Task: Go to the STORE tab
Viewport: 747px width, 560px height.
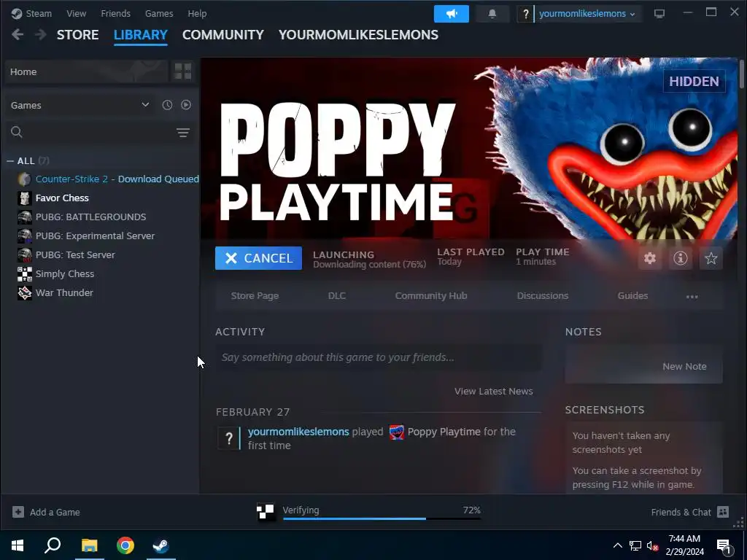Action: (77, 35)
